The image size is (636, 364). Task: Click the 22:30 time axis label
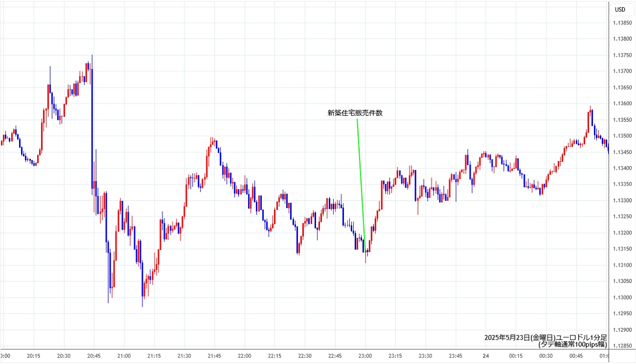305,356
